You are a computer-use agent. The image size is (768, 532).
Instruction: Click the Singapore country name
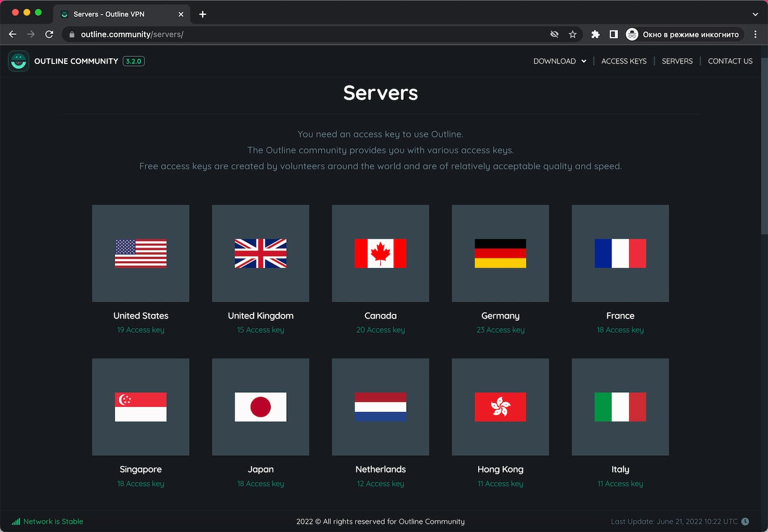tap(141, 470)
